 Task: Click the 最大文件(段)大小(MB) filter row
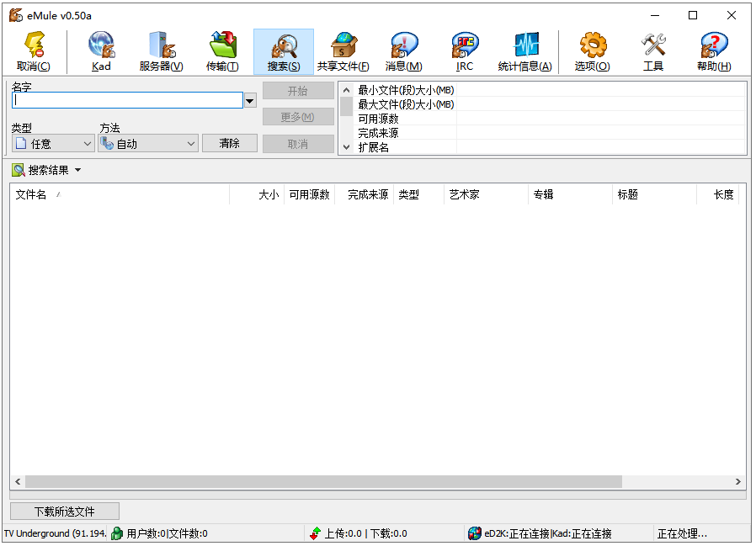point(550,104)
